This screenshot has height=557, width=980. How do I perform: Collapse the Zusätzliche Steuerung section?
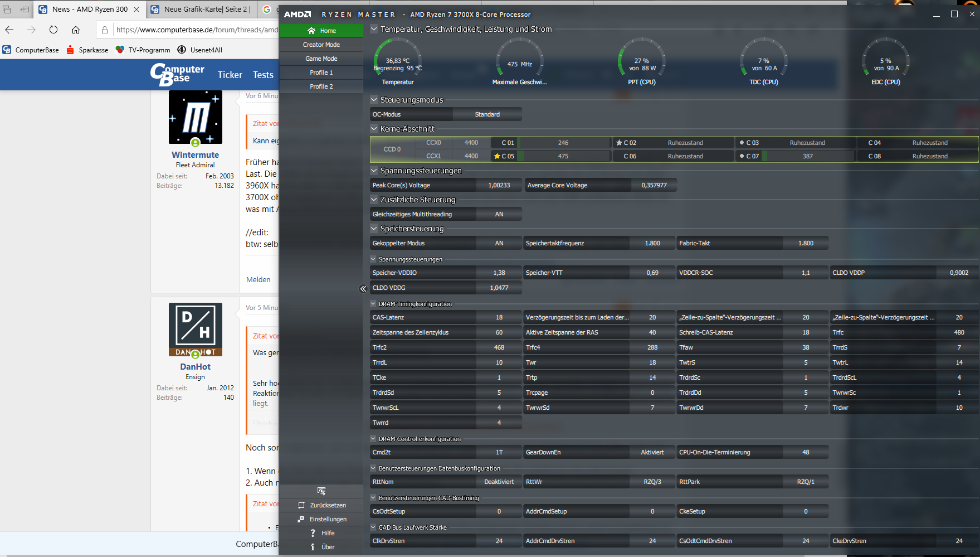[374, 200]
